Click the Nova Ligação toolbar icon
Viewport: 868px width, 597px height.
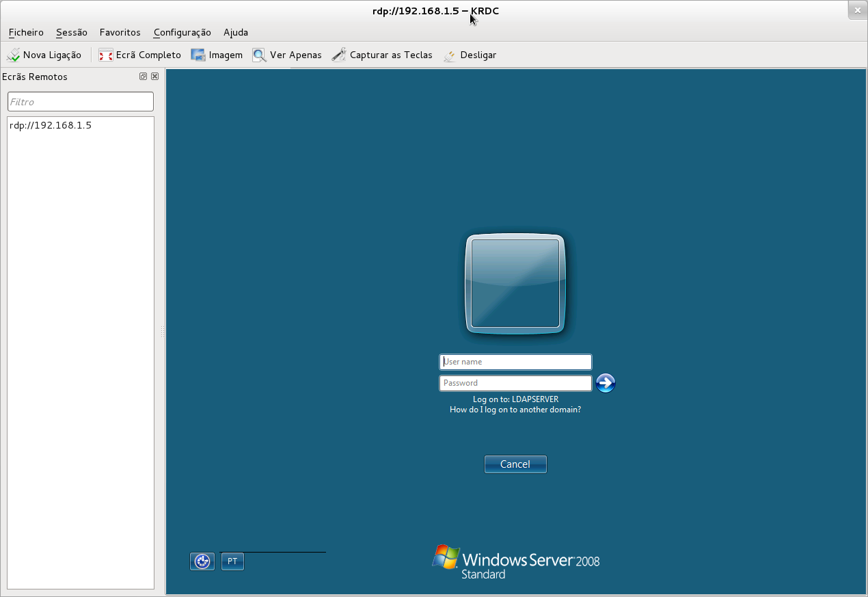[14, 55]
